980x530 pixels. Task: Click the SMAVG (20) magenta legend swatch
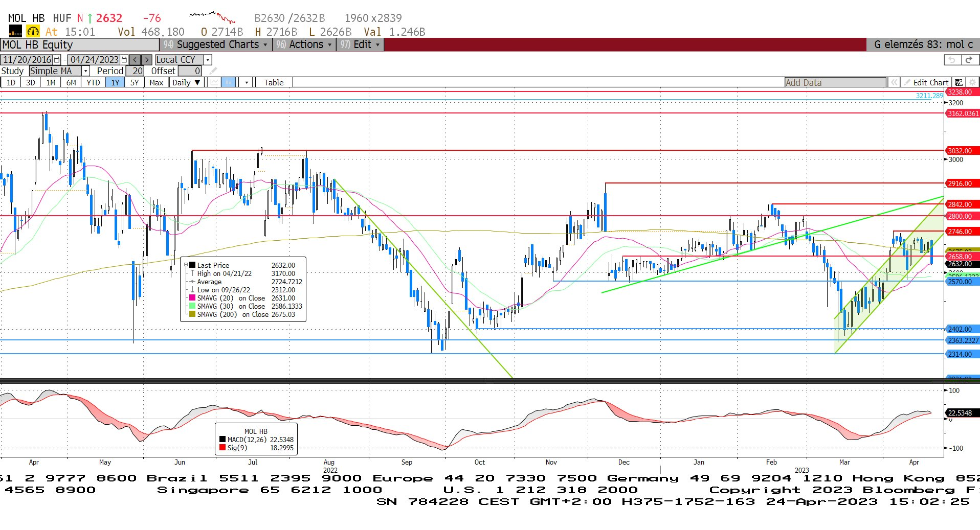192,298
